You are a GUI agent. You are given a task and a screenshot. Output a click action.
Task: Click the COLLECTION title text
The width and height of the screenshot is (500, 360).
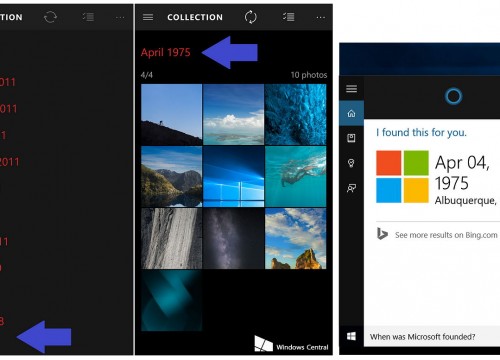[195, 17]
